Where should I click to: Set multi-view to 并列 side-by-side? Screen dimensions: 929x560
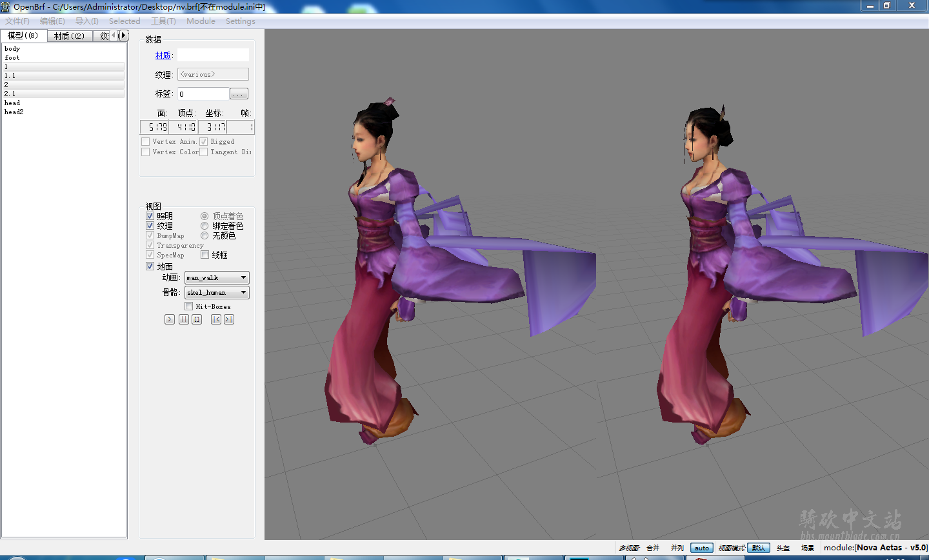pos(677,548)
